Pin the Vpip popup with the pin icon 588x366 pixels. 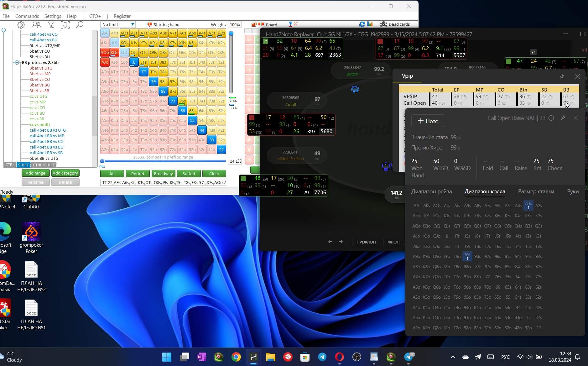562,76
